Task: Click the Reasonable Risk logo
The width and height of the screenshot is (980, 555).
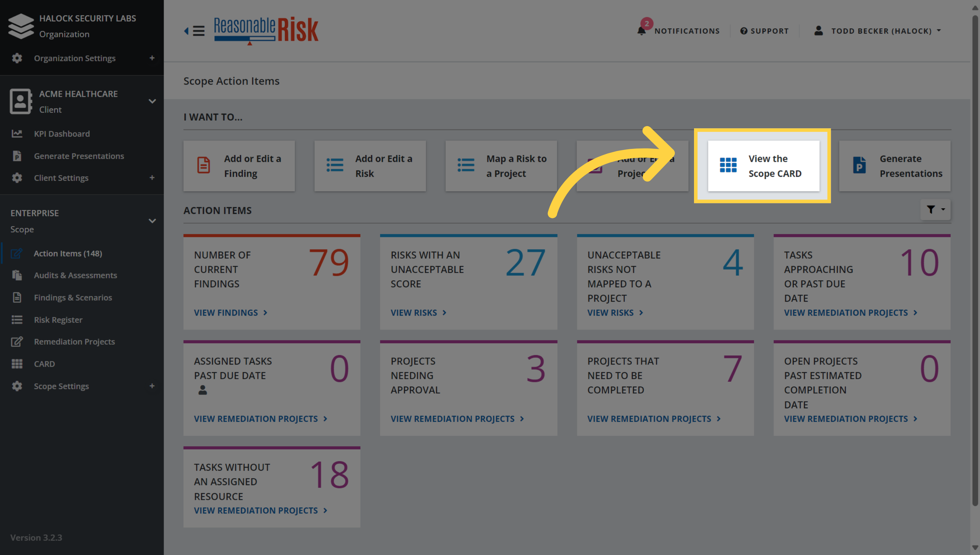Action: (266, 30)
